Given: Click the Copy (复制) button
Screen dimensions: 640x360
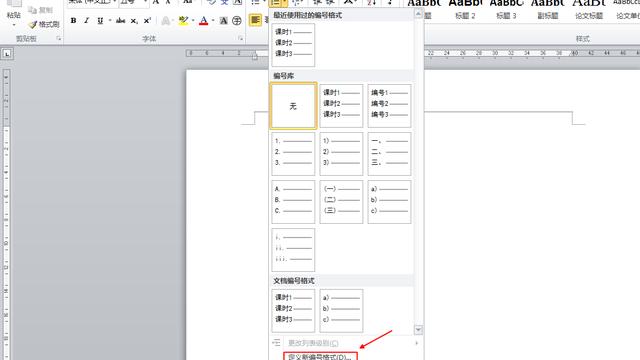Looking at the screenshot, I should [40, 10].
